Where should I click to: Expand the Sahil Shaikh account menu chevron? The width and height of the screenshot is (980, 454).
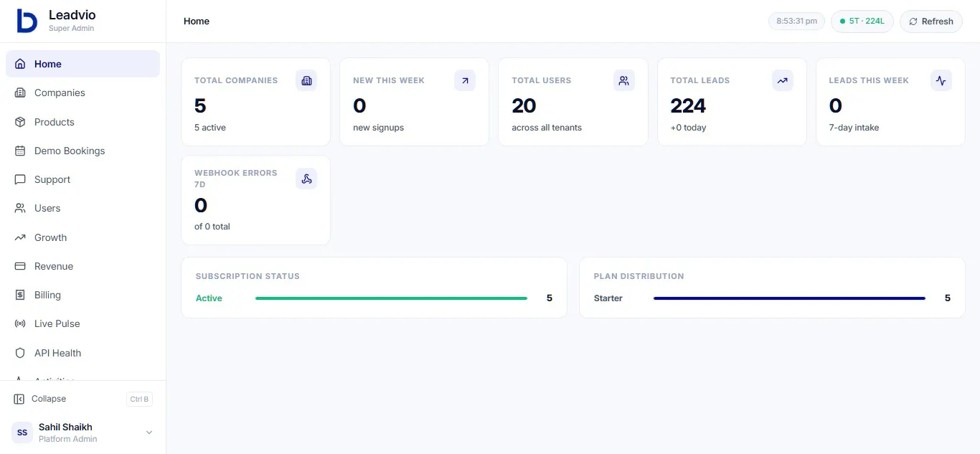point(149,432)
